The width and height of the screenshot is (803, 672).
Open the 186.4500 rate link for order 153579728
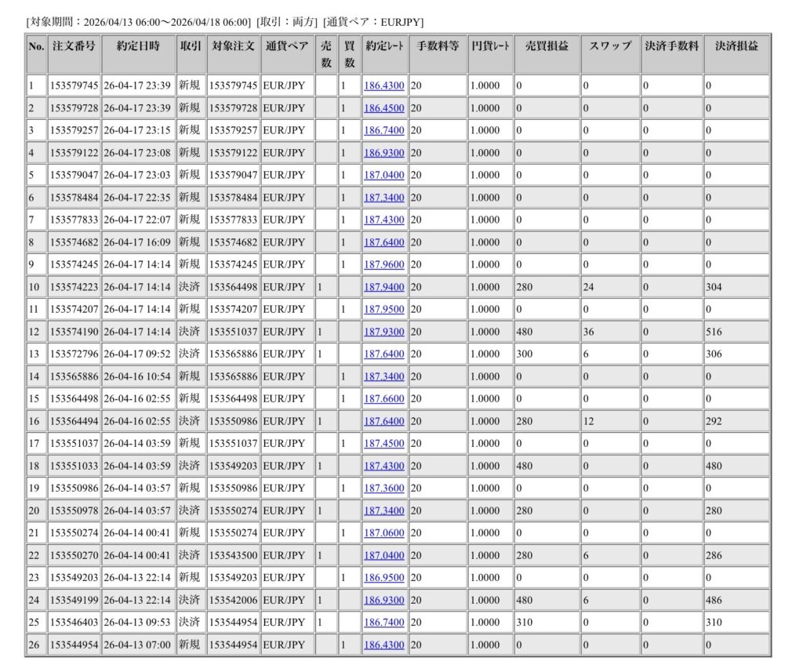point(384,107)
